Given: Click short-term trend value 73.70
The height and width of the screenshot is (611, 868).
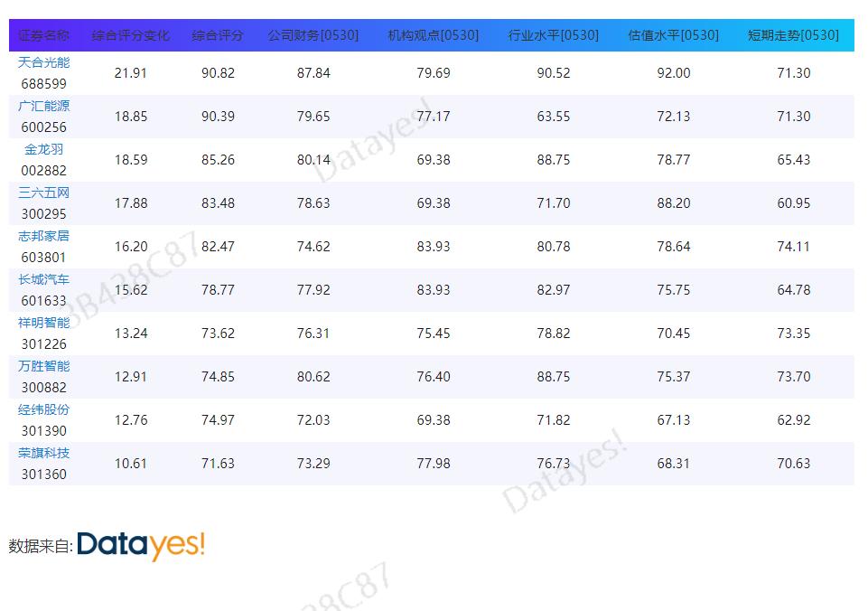Looking at the screenshot, I should 793,377.
